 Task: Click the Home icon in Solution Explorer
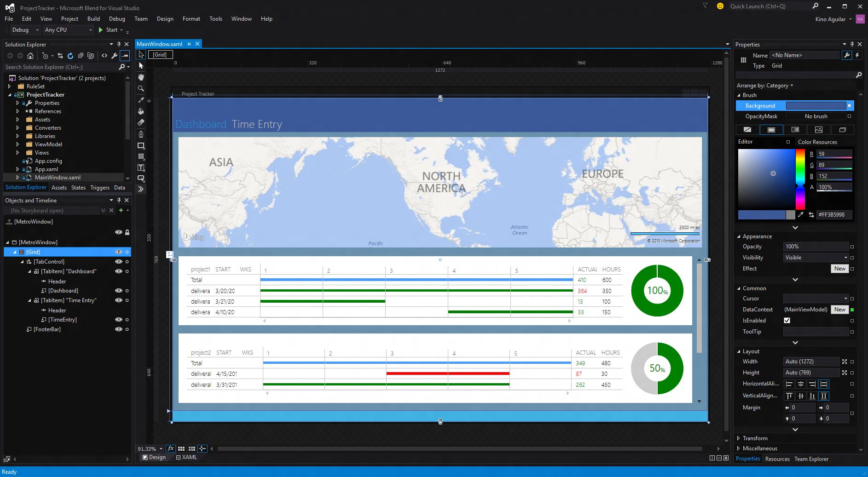(30, 56)
